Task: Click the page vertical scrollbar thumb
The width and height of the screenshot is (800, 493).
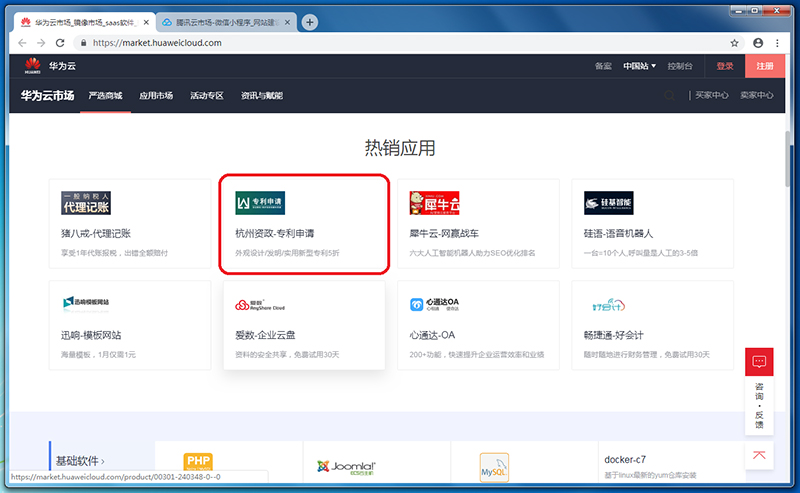Action: [788, 159]
